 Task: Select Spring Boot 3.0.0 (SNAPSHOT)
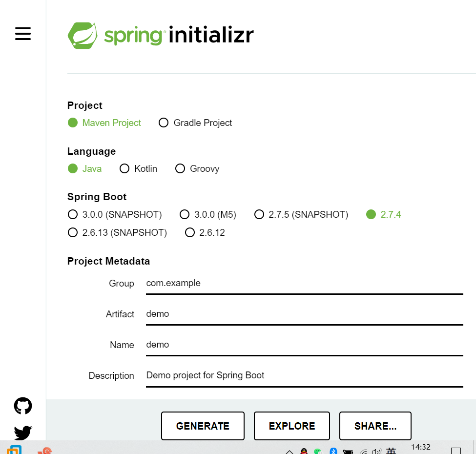click(x=115, y=214)
